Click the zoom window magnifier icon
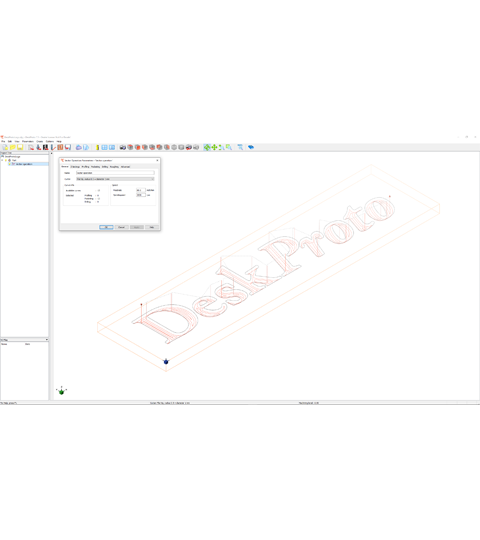The image size is (480, 540). tap(229, 147)
